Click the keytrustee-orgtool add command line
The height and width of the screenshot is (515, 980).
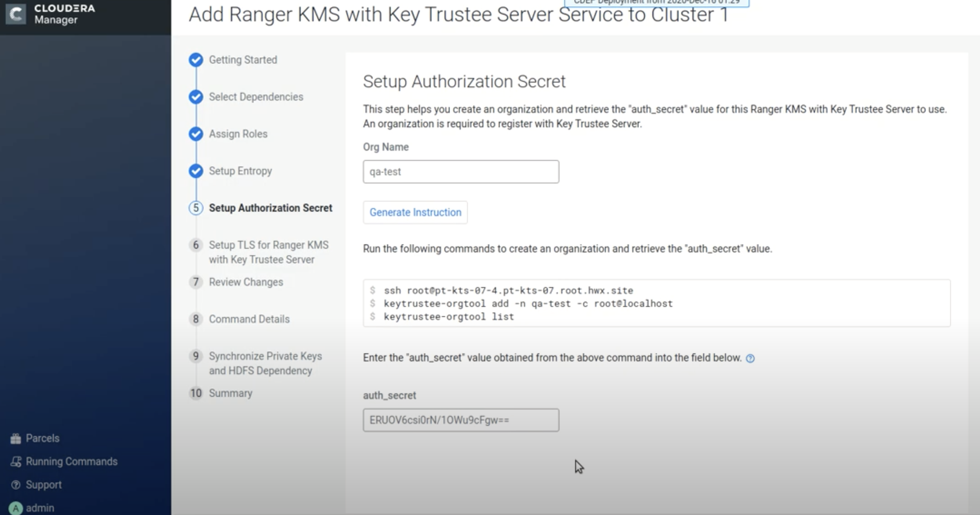[x=528, y=304]
